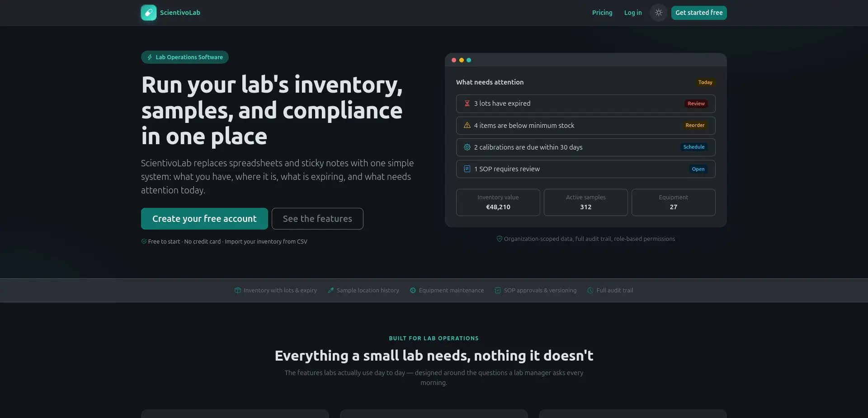Click the Review badge for expired lots
Viewport: 868px width, 418px height.
coord(696,103)
